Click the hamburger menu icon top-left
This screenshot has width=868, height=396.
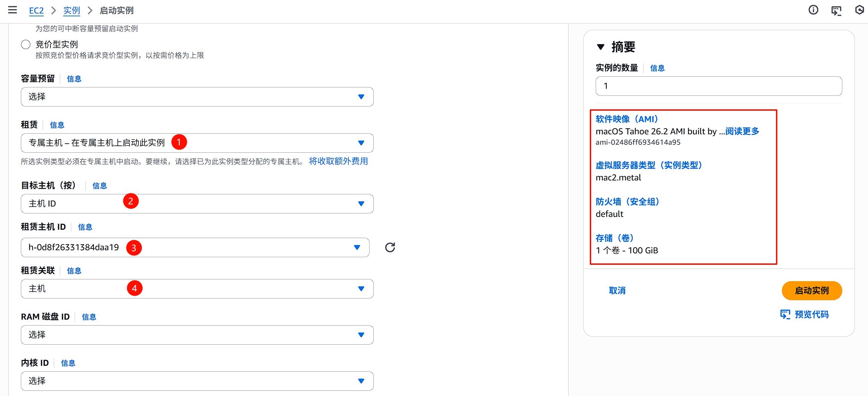[13, 10]
